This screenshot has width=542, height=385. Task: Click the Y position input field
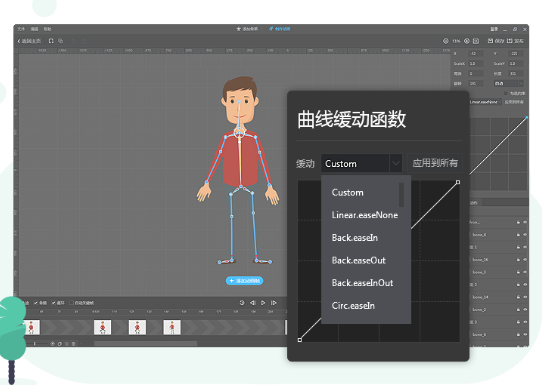click(516, 54)
